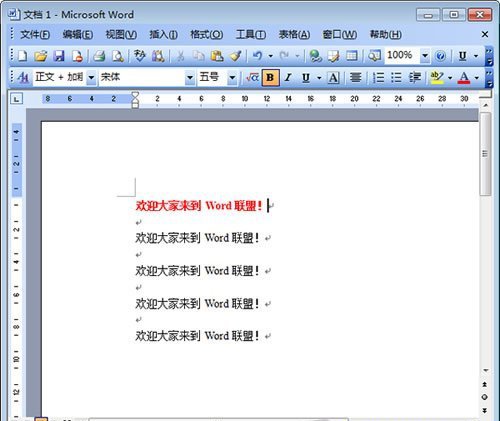The image size is (500, 421).
Task: Open the Undo history dropdown arrow
Action: tap(270, 56)
